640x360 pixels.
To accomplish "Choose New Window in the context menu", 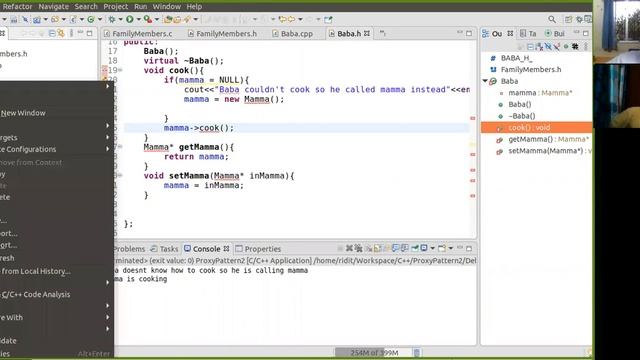I will coord(23,113).
